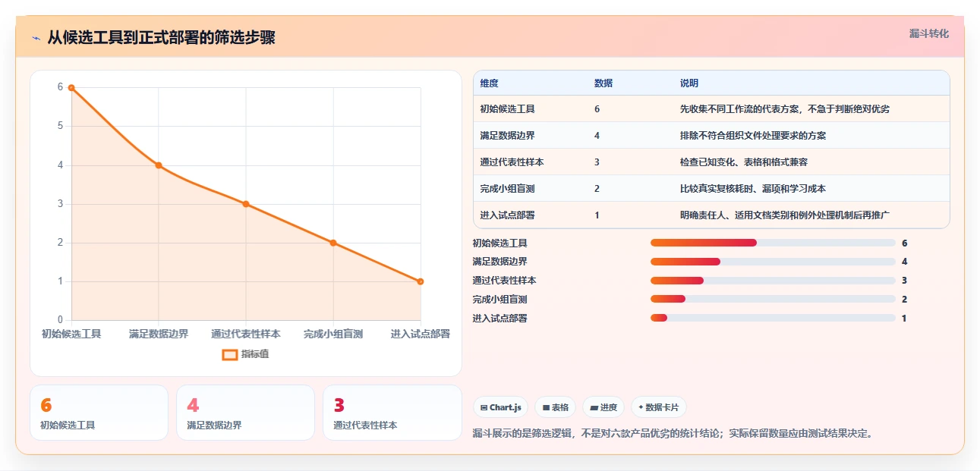Click the chart data point at value 6
This screenshot has height=471, width=980.
point(71,87)
